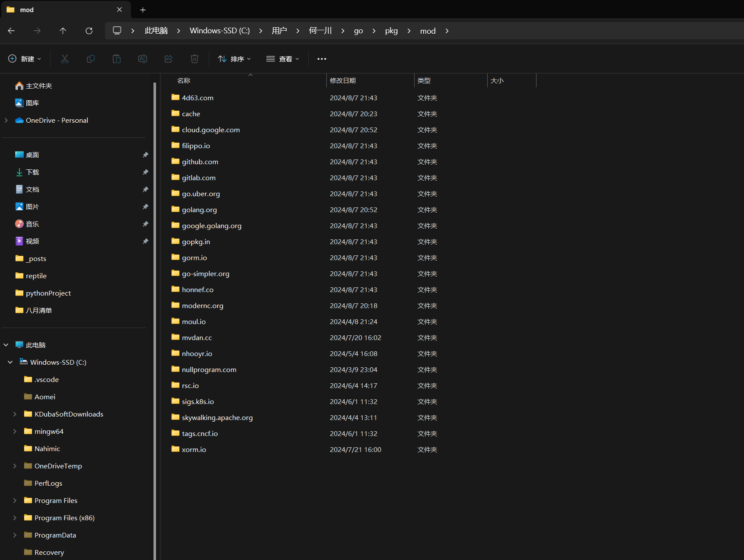Open the pythonProject sidebar folder
The image size is (744, 560).
click(x=48, y=293)
